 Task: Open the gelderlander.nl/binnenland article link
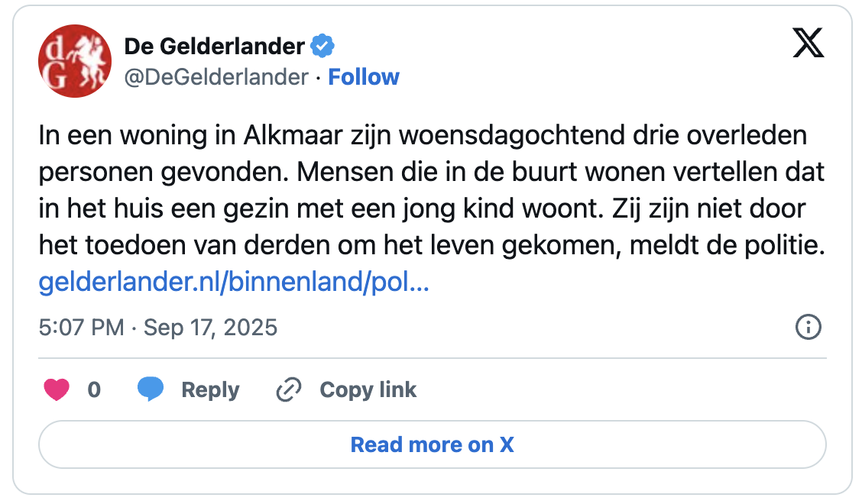pos(233,283)
